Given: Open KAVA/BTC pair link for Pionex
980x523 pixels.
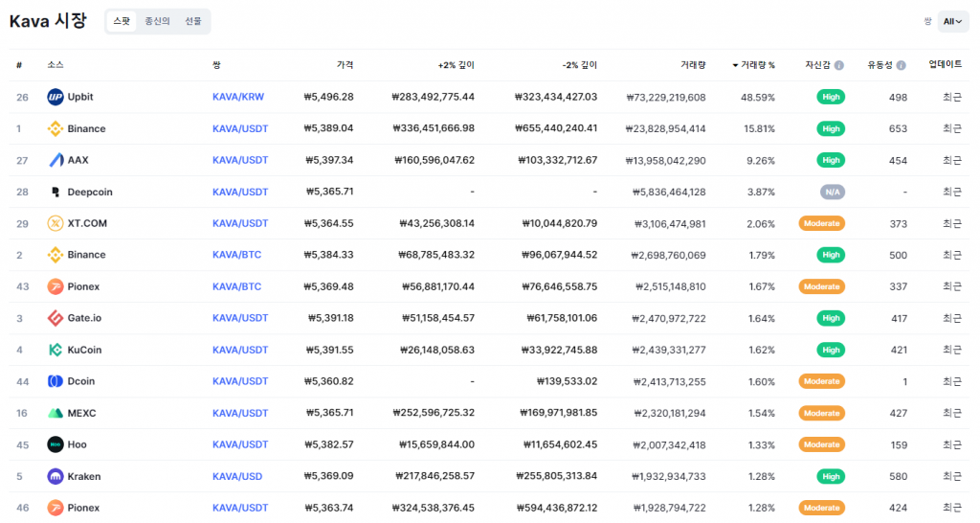Looking at the screenshot, I should [x=237, y=286].
